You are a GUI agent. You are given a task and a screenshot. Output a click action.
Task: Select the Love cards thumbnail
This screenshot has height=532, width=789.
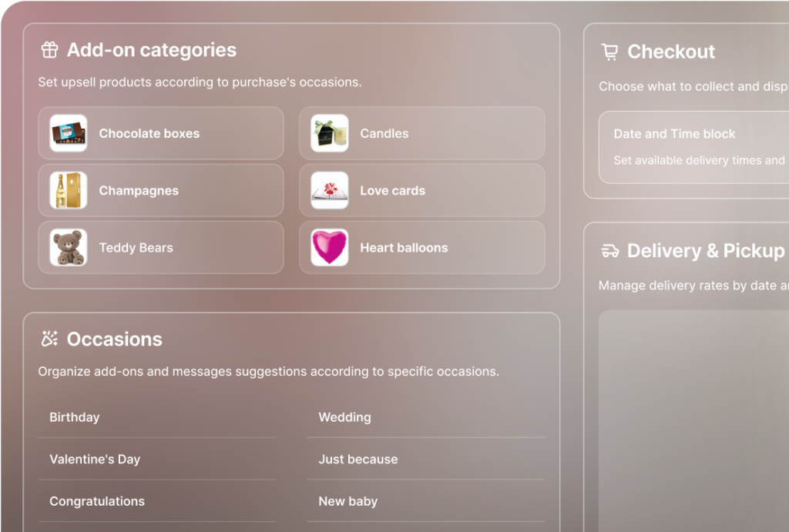(330, 191)
